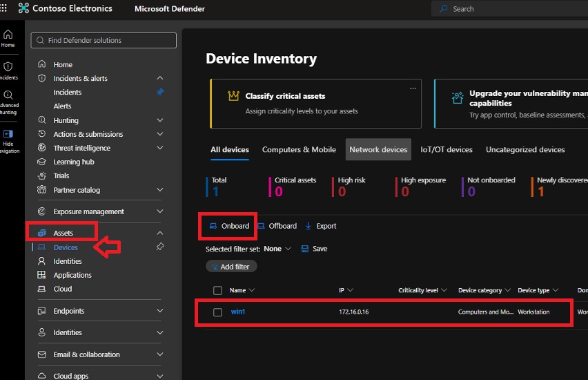Sort by Criticality level column header
The image size is (588, 380).
422,290
